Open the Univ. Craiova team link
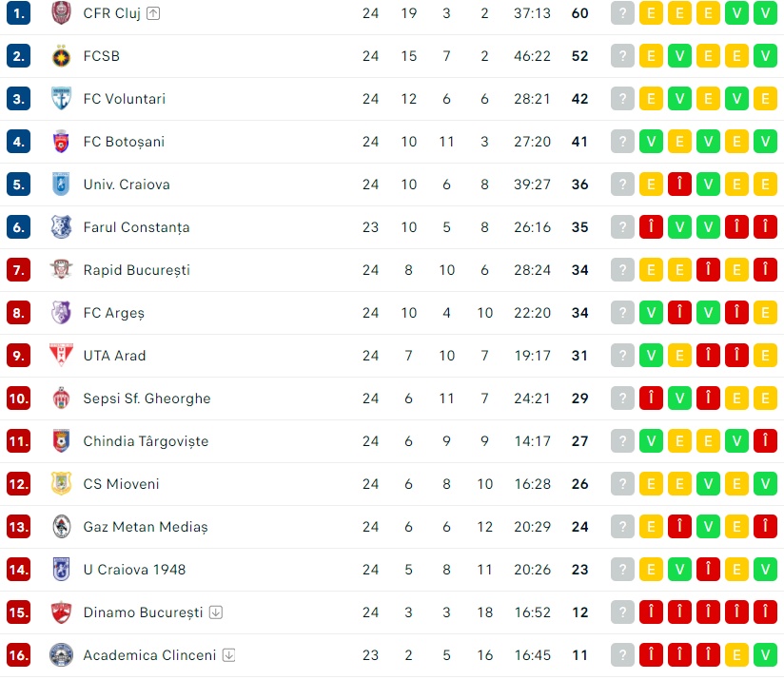The width and height of the screenshot is (784, 680). [x=127, y=185]
